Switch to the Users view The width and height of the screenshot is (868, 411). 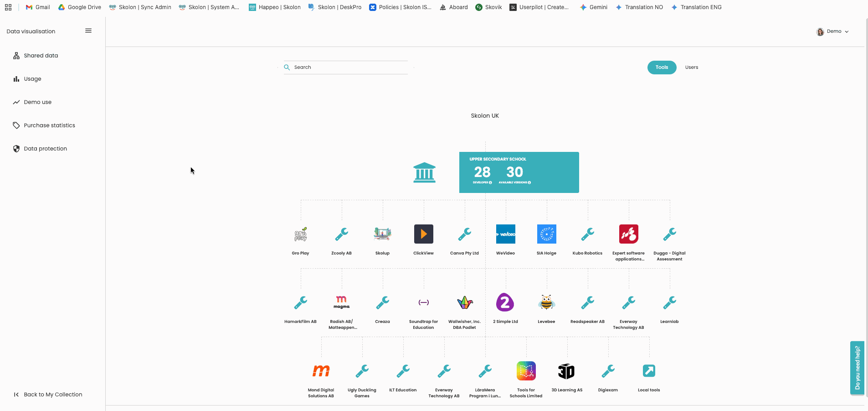pos(691,68)
